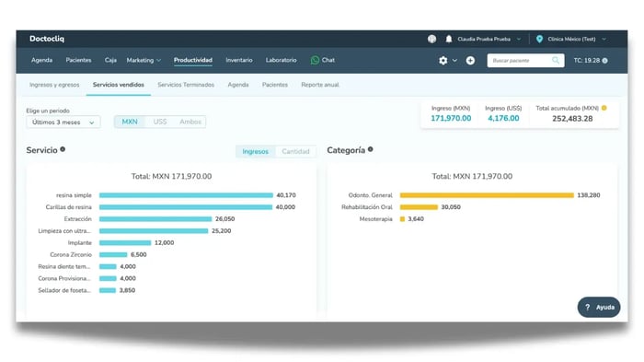This screenshot has width=644, height=362.
Task: Click the resina simple bar
Action: pyautogui.click(x=186, y=195)
